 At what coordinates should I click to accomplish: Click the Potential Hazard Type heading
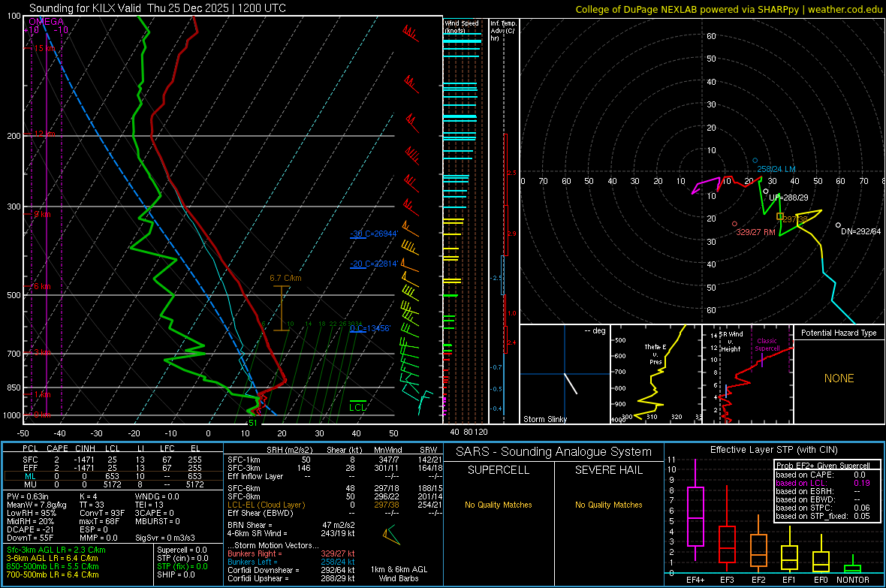(x=839, y=333)
